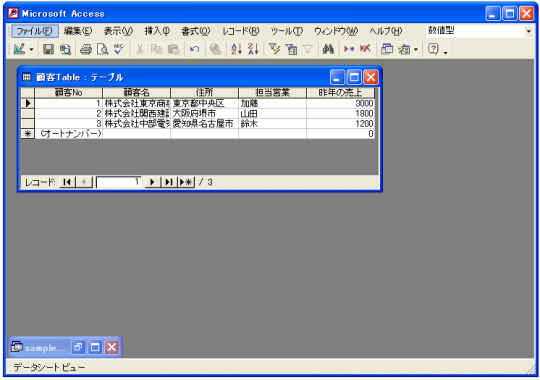Click the Print Preview icon

pos(102,49)
